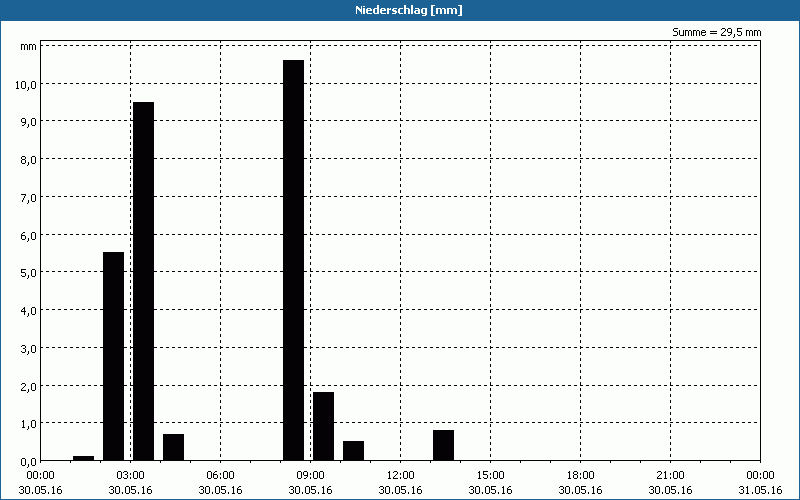Click the 6,0 y-axis label
The width and height of the screenshot is (800, 500).
[28, 235]
